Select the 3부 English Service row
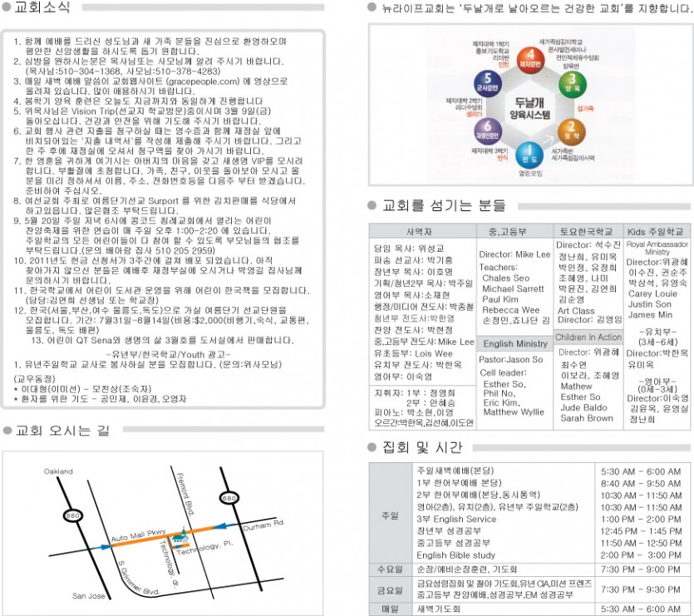Screen dimensions: 694x616 point(456,519)
